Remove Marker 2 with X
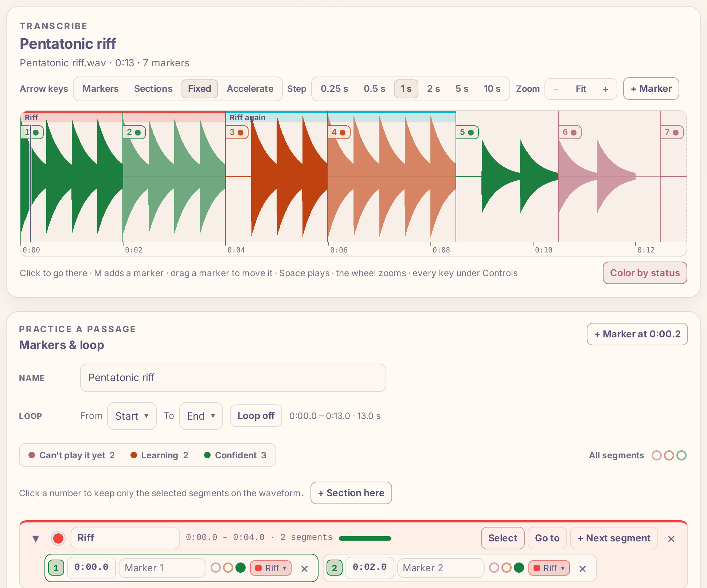The height and width of the screenshot is (588, 707). 583,568
